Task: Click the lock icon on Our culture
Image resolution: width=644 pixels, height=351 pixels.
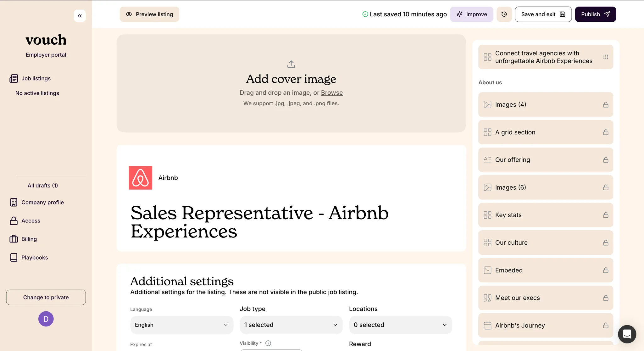Action: (606, 243)
